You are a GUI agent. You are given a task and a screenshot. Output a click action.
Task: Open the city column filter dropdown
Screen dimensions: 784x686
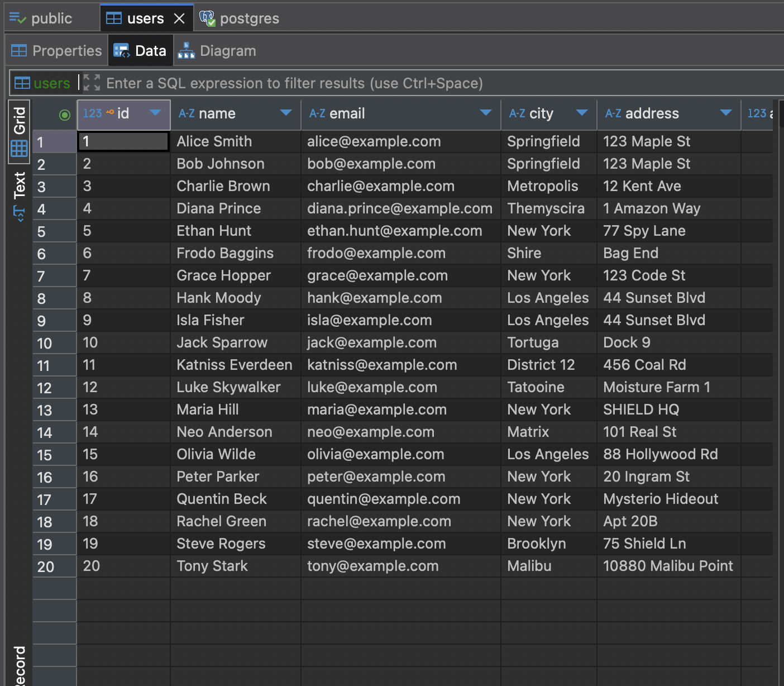pos(582,113)
